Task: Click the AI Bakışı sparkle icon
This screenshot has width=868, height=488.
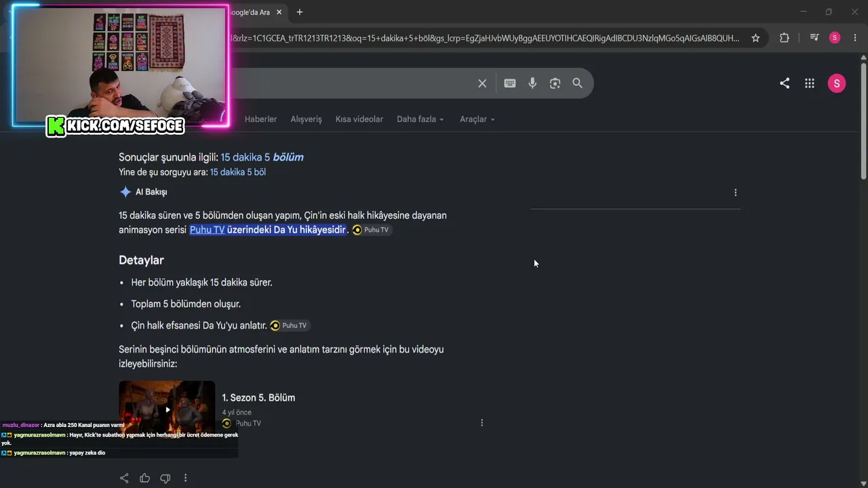Action: [x=125, y=192]
